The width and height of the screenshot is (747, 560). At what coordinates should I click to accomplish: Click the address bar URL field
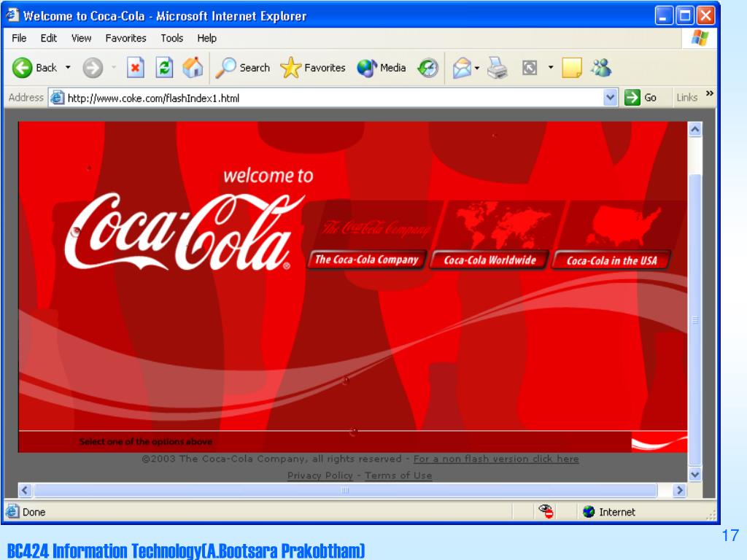(x=333, y=98)
